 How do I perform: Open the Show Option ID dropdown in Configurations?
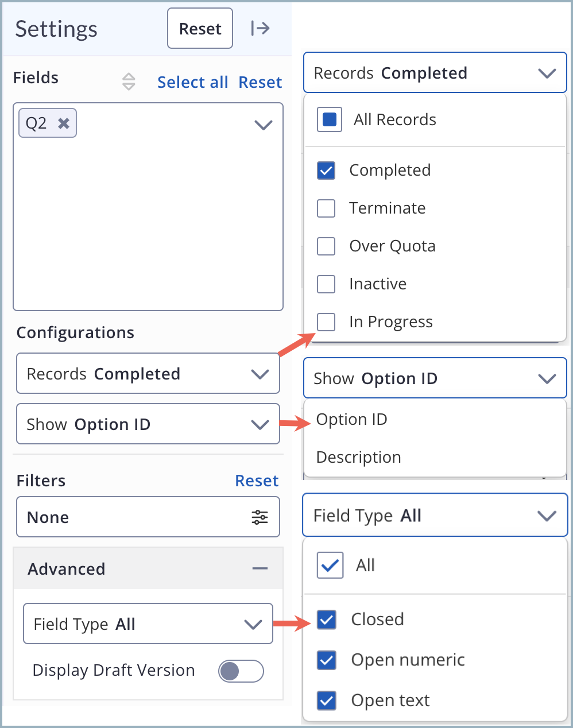click(x=148, y=424)
